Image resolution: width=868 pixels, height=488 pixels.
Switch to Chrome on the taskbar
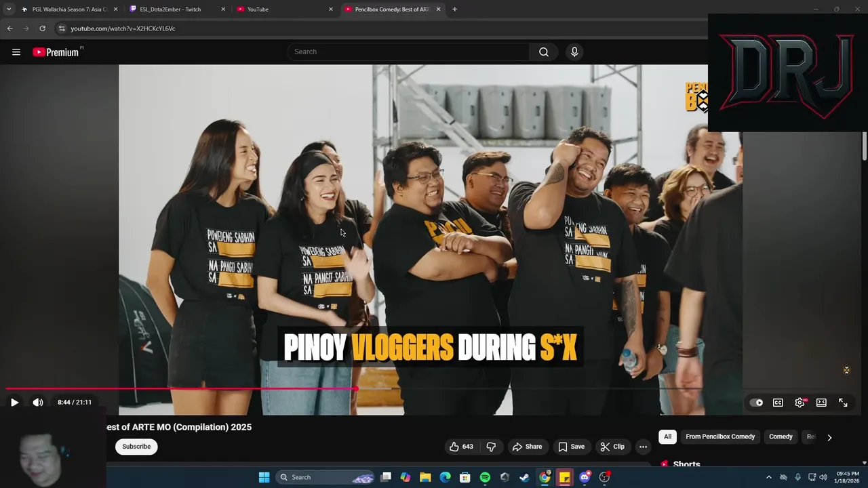[545, 477]
